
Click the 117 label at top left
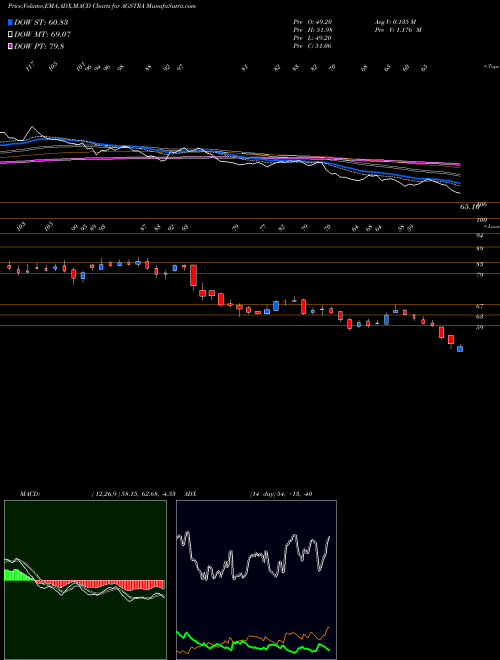pos(30,67)
